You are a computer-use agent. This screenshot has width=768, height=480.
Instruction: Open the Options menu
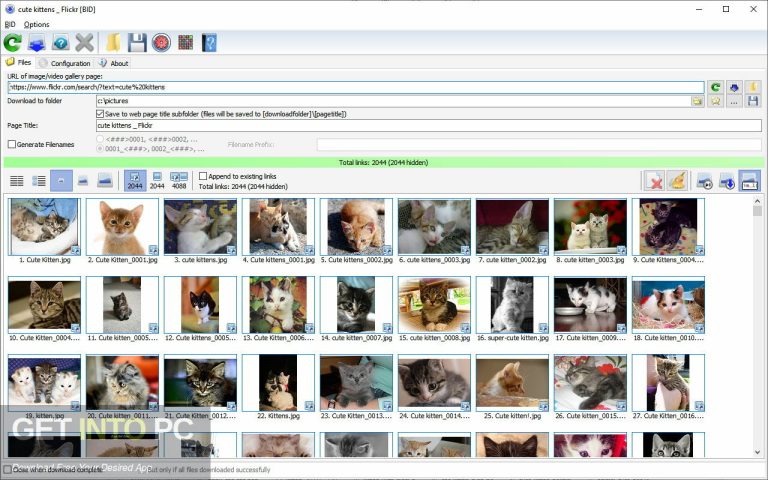(x=36, y=24)
